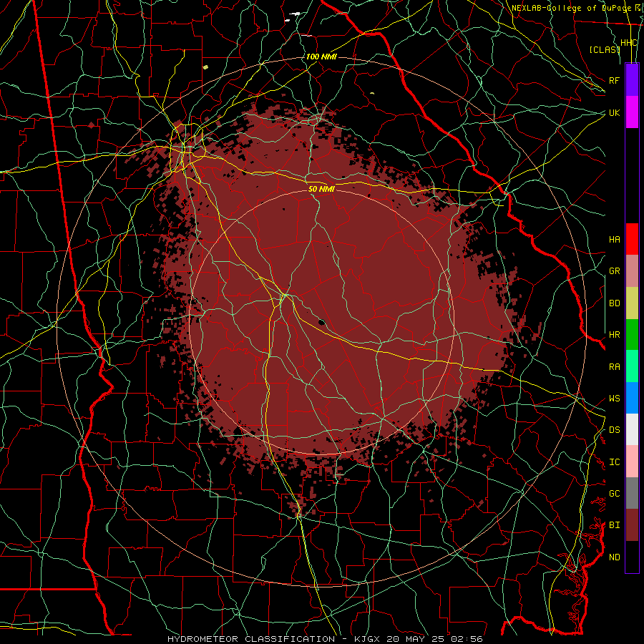644x644 pixels.
Task: Click the "100 NMI" range ring label
Action: pyautogui.click(x=321, y=57)
